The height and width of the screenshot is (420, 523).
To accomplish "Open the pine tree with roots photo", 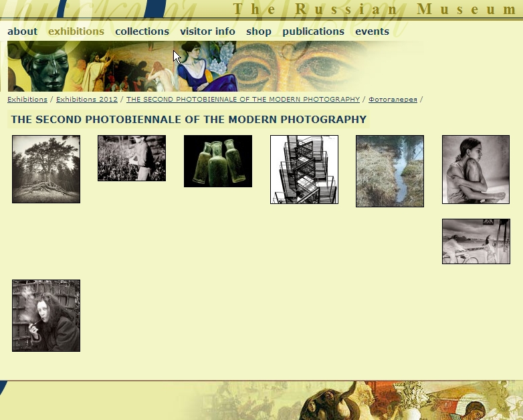I will coord(46,169).
